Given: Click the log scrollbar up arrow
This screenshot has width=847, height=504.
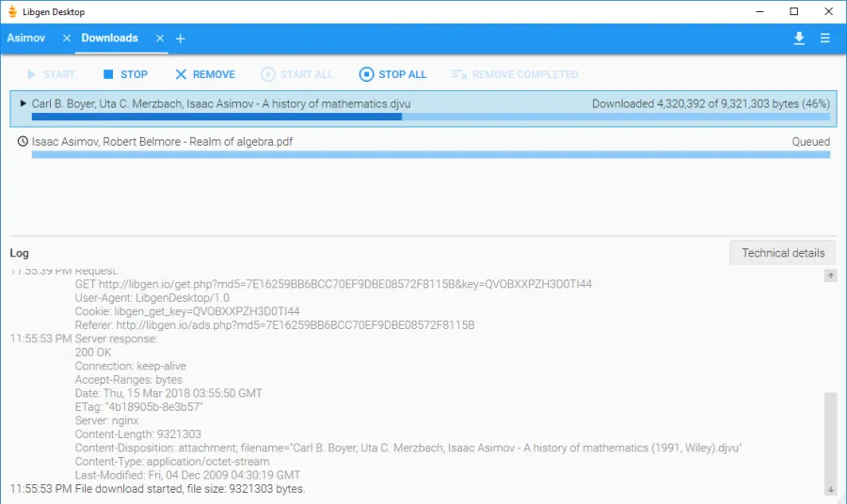Looking at the screenshot, I should coord(831,276).
